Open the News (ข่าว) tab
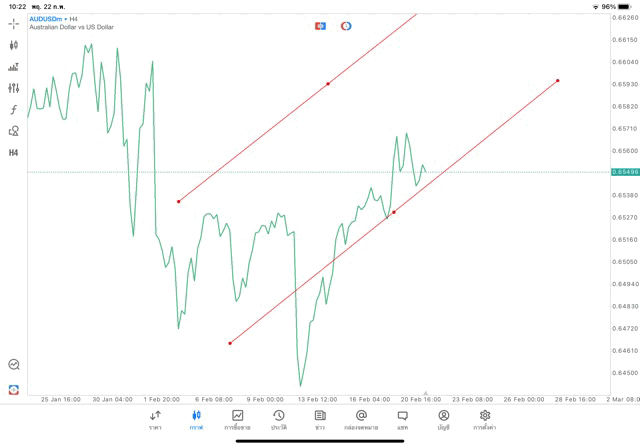 coord(320,420)
